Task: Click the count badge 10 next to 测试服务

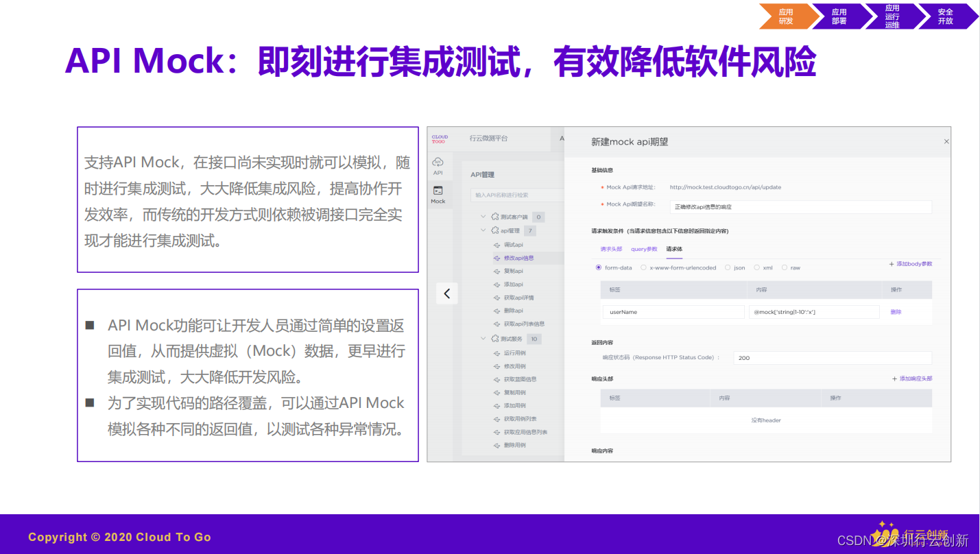Action: tap(534, 339)
